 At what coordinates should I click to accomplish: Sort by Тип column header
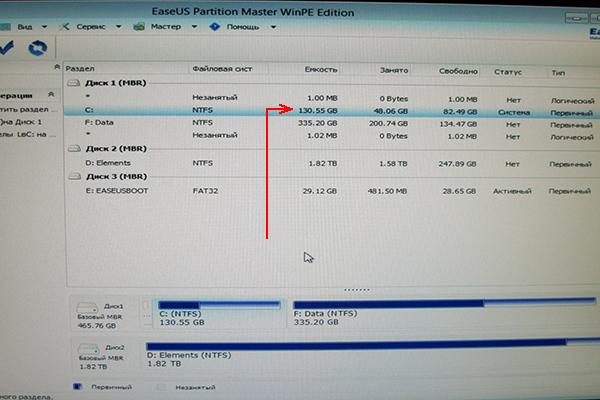pos(558,73)
